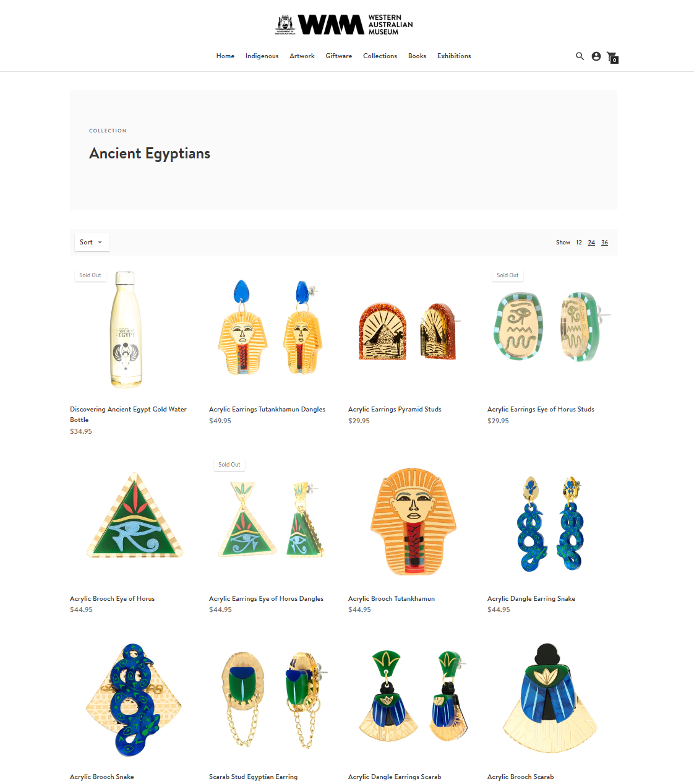
Task: Show 24 products per page
Action: pos(591,243)
